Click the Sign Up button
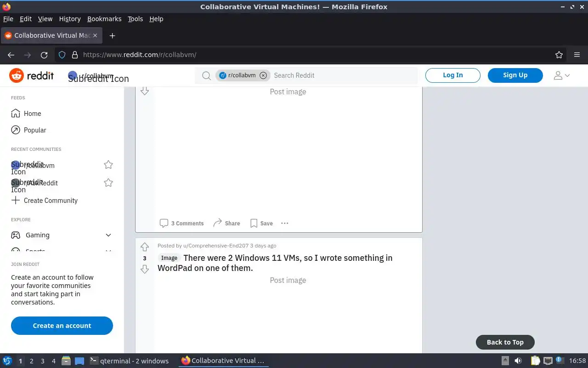The width and height of the screenshot is (588, 368). click(515, 75)
